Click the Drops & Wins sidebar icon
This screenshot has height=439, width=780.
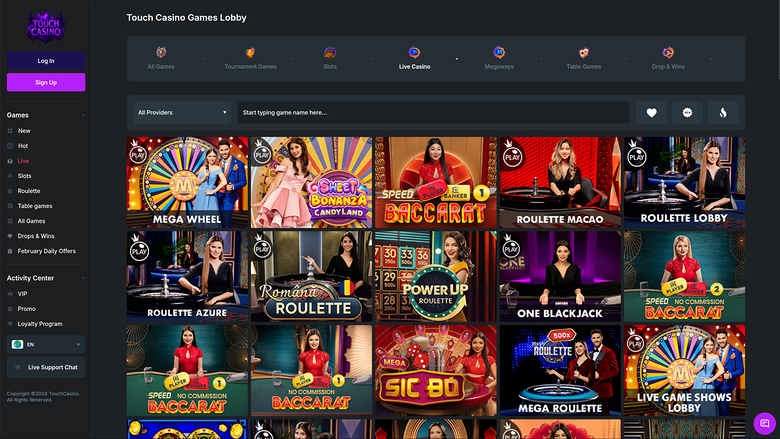(x=10, y=236)
